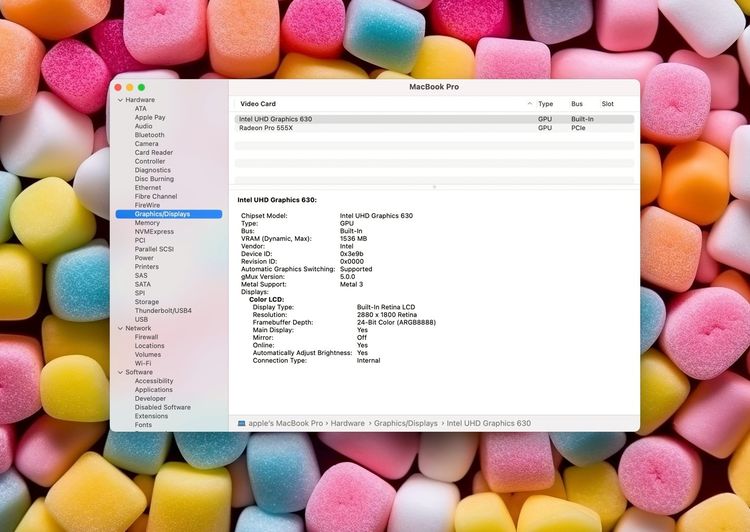750x532 pixels.
Task: Select Card Reader in the sidebar
Action: point(154,153)
